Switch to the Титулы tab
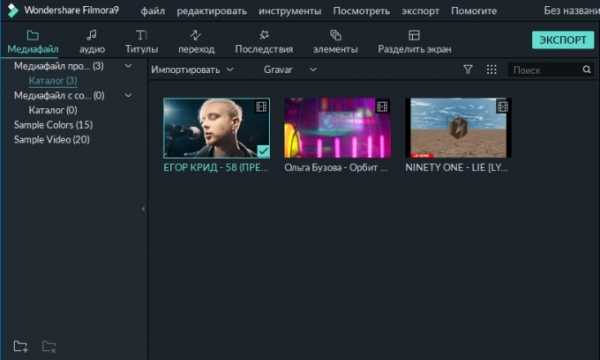This screenshot has width=600, height=360. click(x=141, y=42)
